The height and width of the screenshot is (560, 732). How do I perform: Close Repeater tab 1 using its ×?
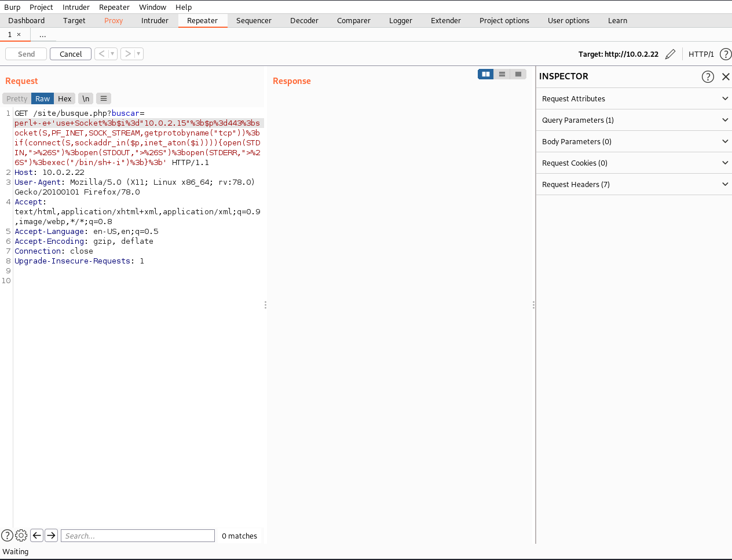coord(19,35)
